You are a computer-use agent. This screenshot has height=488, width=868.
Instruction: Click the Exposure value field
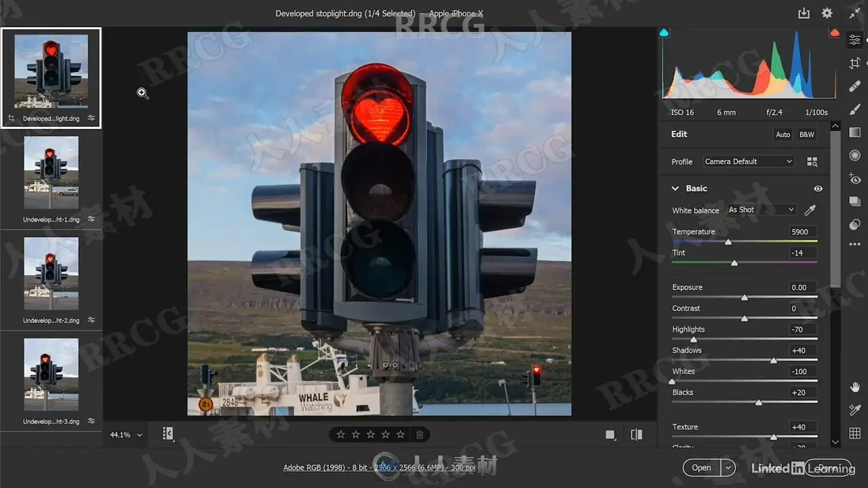pos(802,287)
